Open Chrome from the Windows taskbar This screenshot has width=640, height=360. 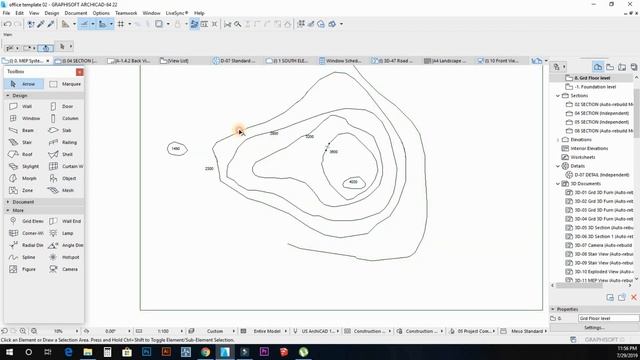[x=205, y=352]
